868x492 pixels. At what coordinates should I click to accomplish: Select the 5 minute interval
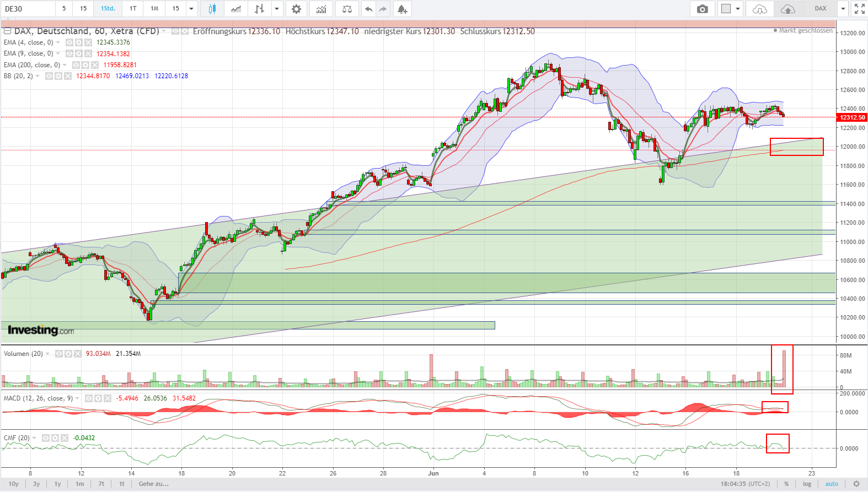pyautogui.click(x=64, y=9)
